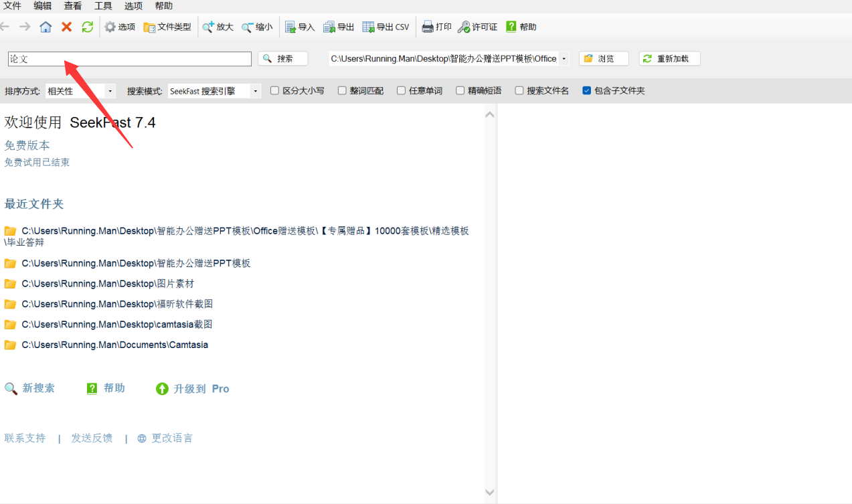Image resolution: width=852 pixels, height=504 pixels.
Task: Open 帮助 in the toolbar
Action: click(521, 27)
